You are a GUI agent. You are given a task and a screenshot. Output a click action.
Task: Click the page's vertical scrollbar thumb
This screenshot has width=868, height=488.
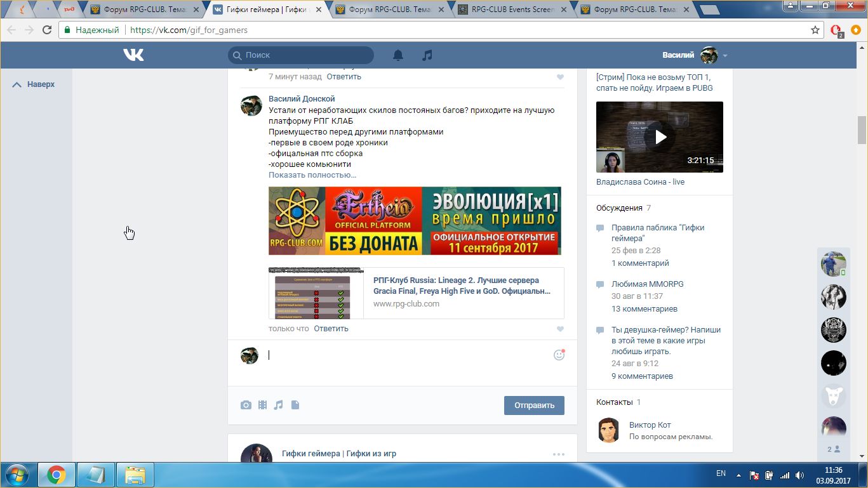862,130
